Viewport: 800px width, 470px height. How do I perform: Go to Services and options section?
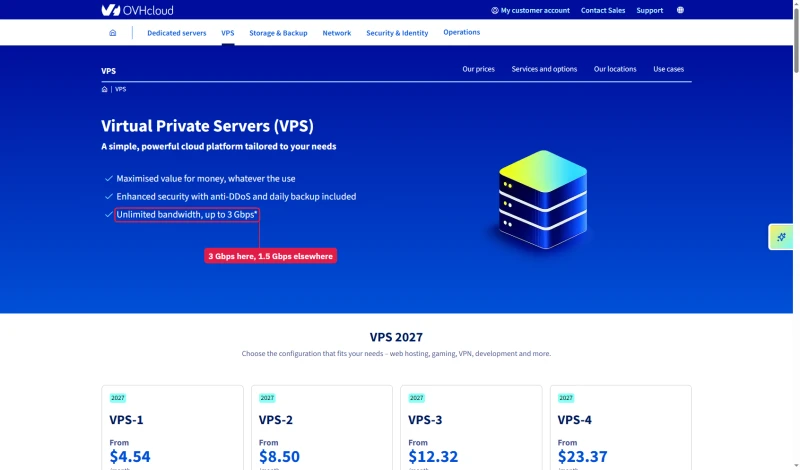pos(544,69)
